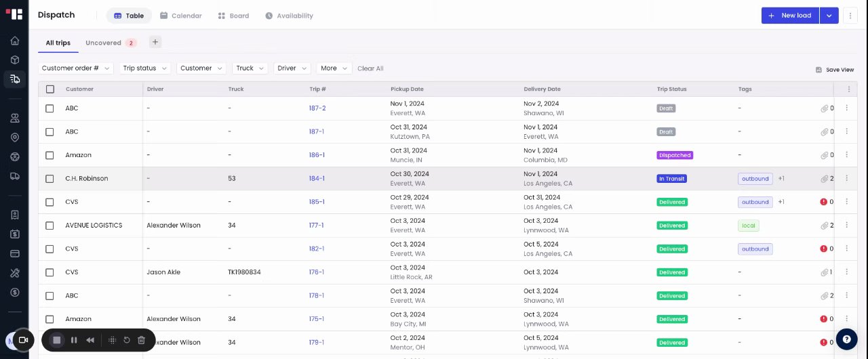Screen dimensions: 868x359
Task: Toggle the select-all header checkbox
Action: coord(50,89)
